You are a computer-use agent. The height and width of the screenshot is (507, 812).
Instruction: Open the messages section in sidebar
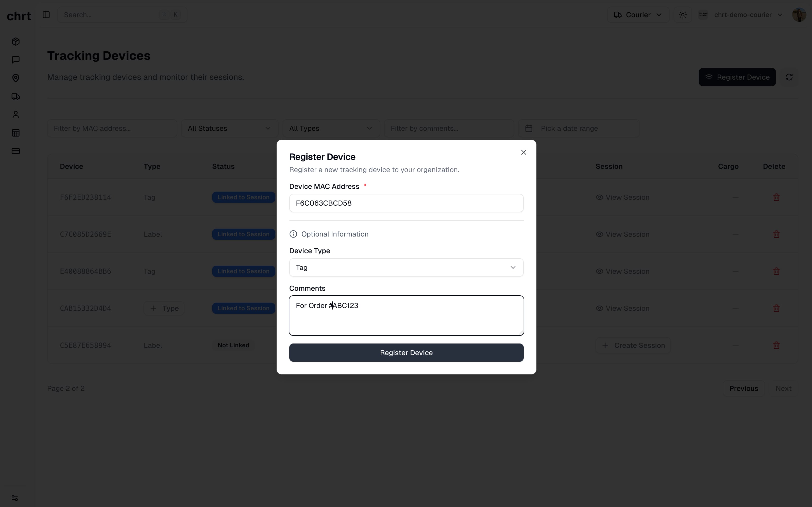pyautogui.click(x=15, y=60)
